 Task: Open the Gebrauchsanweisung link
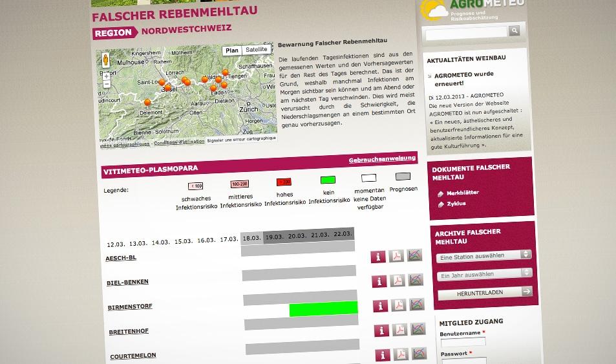pos(382,159)
